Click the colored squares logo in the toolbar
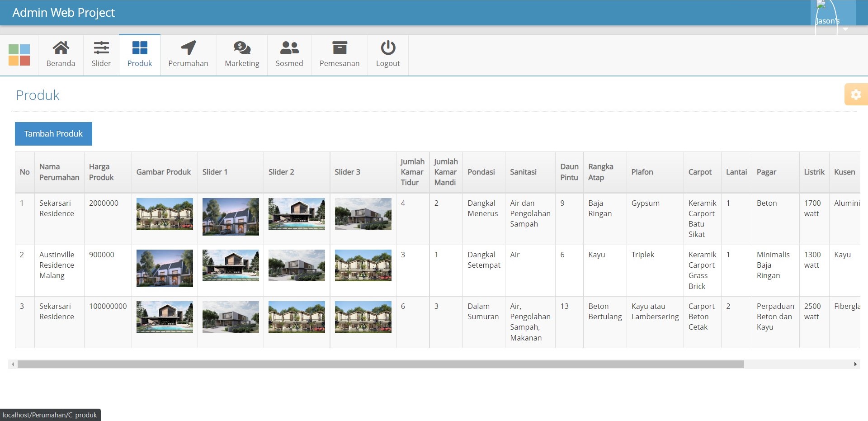Screen dimensions: 868x421 pyautogui.click(x=19, y=54)
